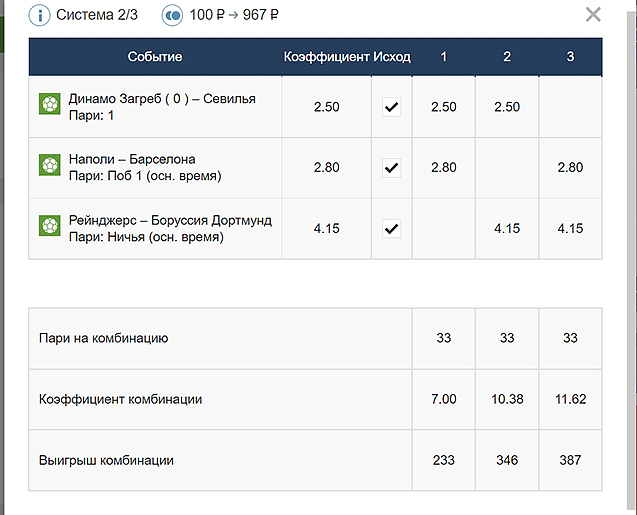Image resolution: width=637 pixels, height=515 pixels.
Task: Open the Рейнджерс – Боруссия Дортмунд event
Action: coord(170,221)
